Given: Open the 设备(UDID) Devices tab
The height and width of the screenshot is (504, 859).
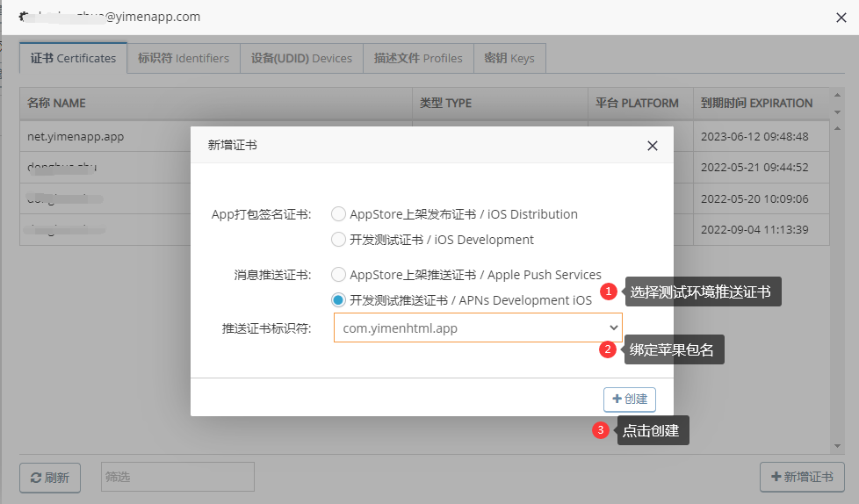Looking at the screenshot, I should (x=302, y=58).
